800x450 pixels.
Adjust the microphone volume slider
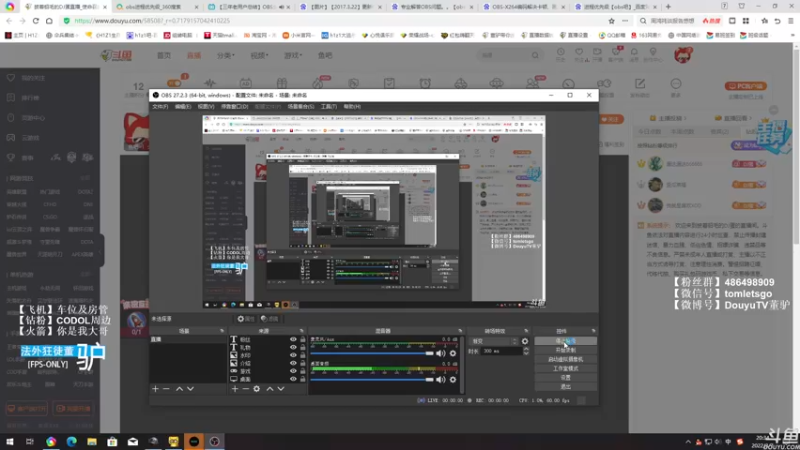click(372, 353)
